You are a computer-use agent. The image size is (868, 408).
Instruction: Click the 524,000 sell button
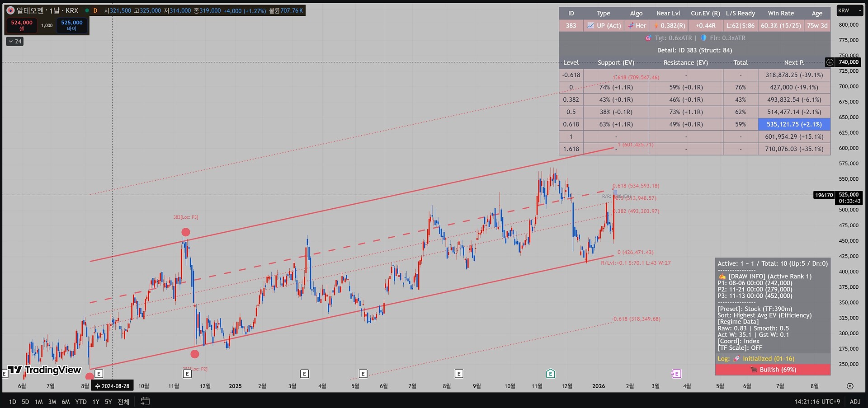[22, 25]
